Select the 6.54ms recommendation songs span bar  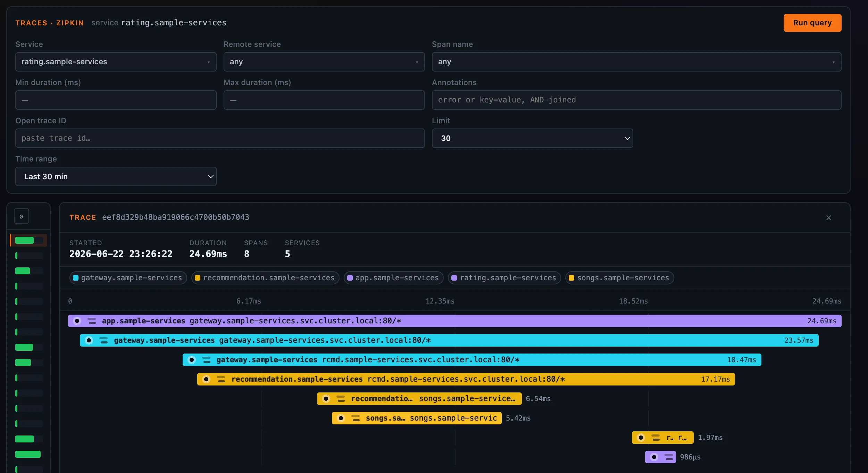click(x=419, y=399)
